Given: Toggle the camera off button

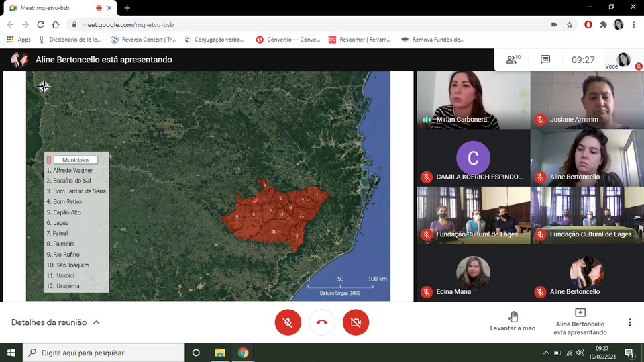Looking at the screenshot, I should pyautogui.click(x=356, y=322).
